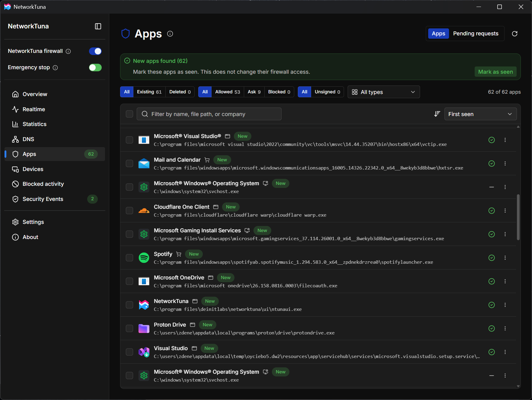Viewport: 532px width, 400px height.
Task: Click the scroll-down arrow of the app list
Action: (518, 386)
